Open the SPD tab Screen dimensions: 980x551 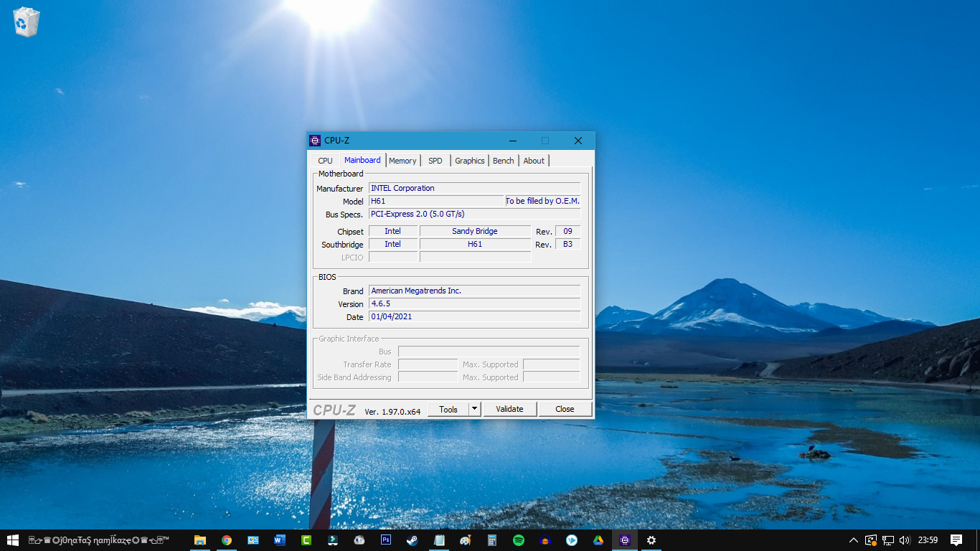(435, 161)
